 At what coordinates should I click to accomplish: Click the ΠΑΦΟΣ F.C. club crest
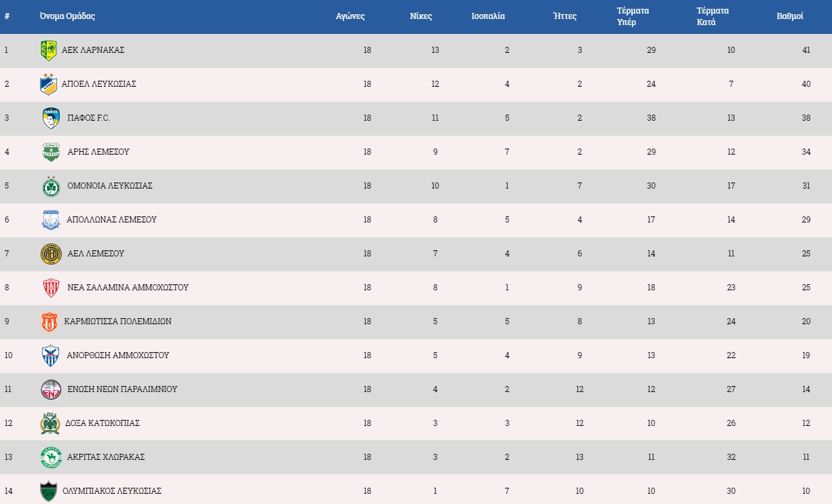tap(51, 118)
